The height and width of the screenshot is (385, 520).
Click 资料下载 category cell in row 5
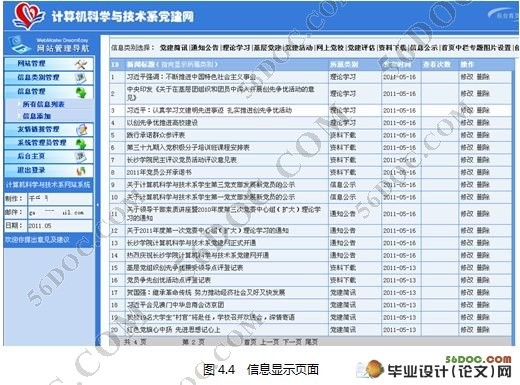tap(343, 135)
